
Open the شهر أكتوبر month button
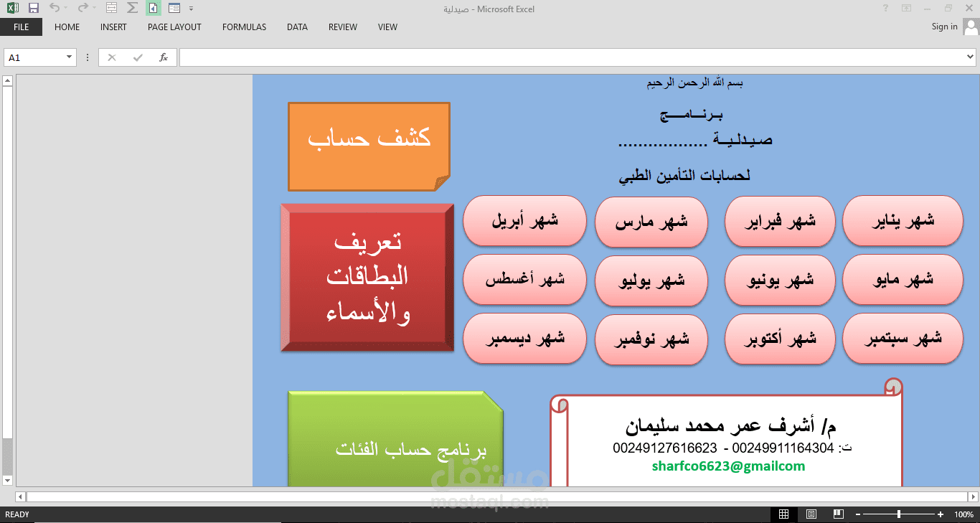(781, 339)
